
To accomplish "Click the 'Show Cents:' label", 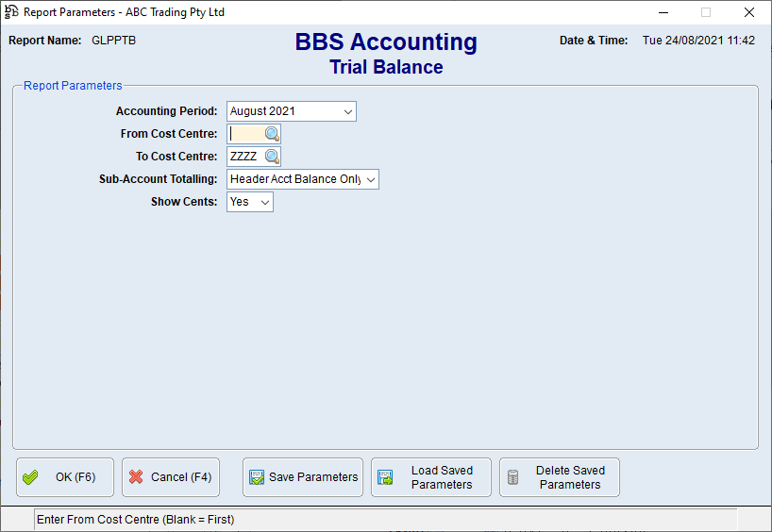I will [x=184, y=202].
